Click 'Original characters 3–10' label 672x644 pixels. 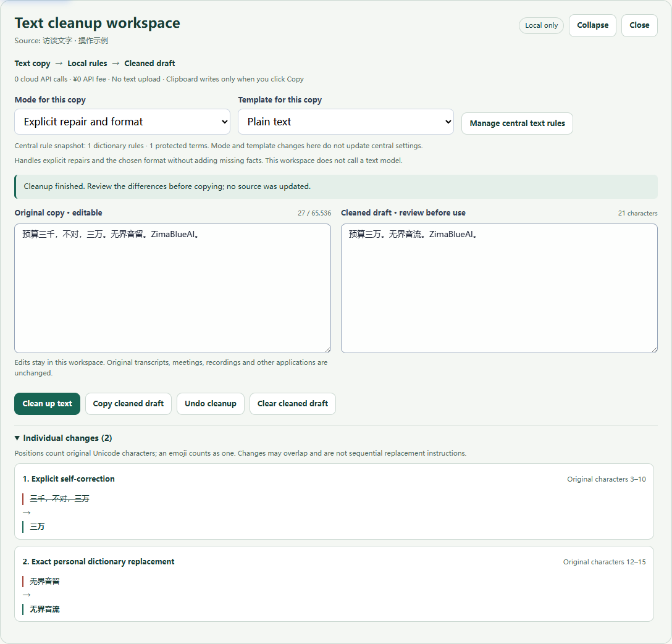click(x=607, y=479)
